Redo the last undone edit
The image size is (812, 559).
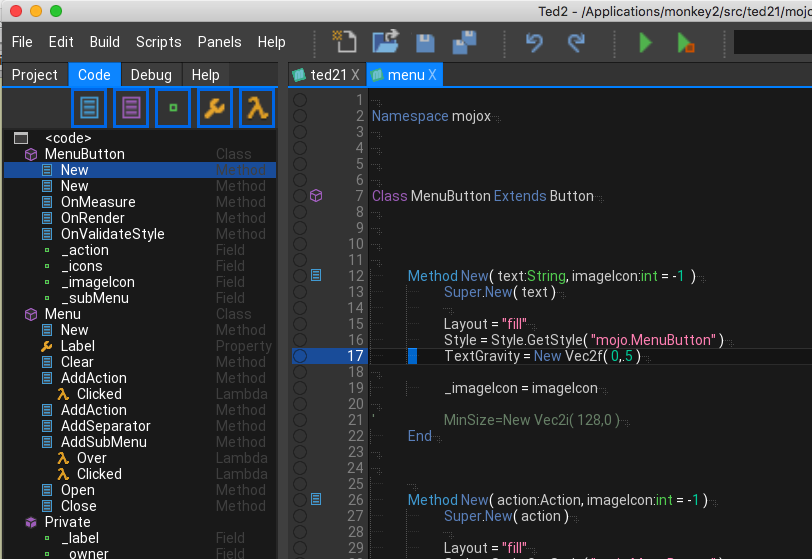[576, 42]
